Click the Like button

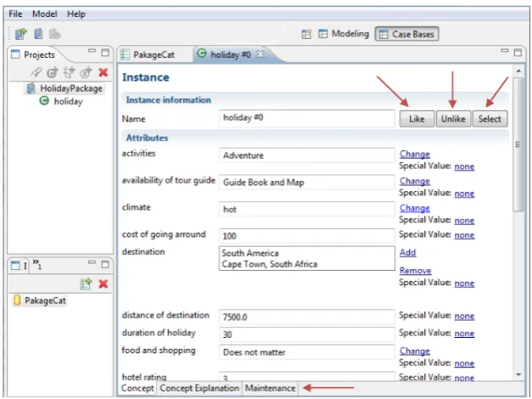pyautogui.click(x=417, y=119)
